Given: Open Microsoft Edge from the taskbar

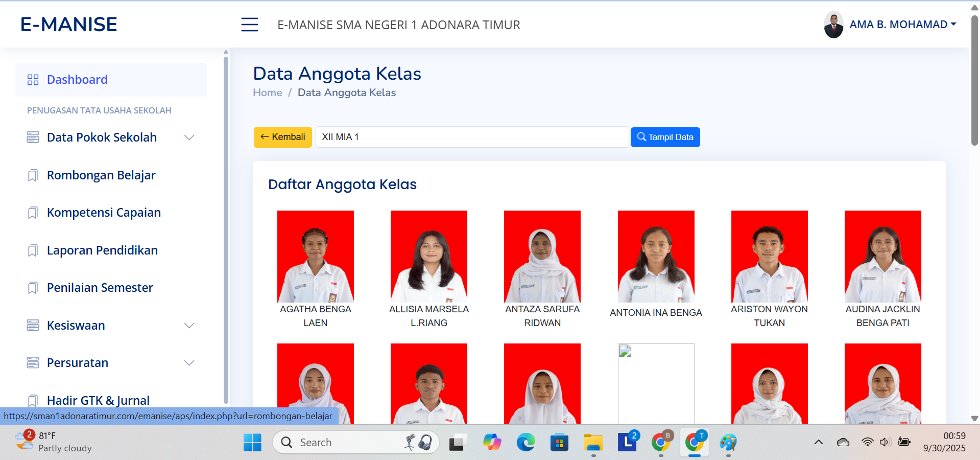Looking at the screenshot, I should [525, 442].
